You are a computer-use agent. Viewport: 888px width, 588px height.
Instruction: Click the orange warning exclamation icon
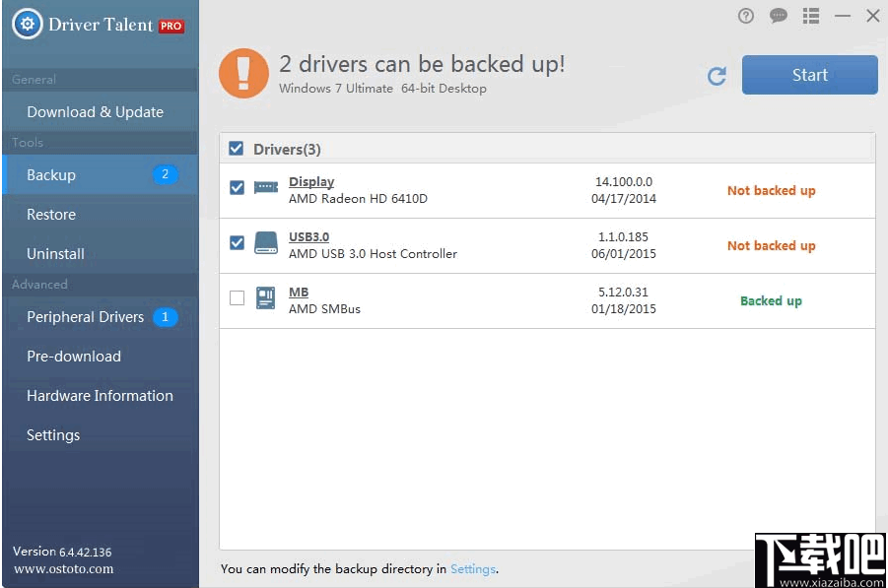(x=243, y=73)
